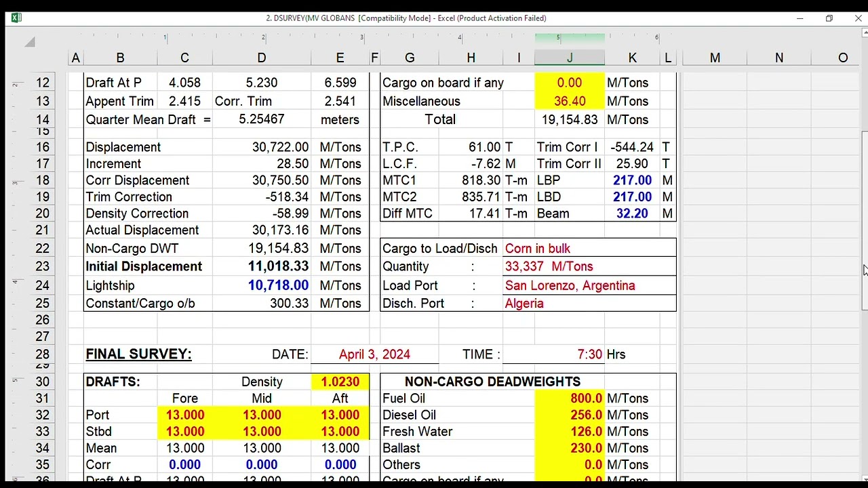The height and width of the screenshot is (488, 868).
Task: Click MTC2 value 835.71
Action: coord(480,197)
